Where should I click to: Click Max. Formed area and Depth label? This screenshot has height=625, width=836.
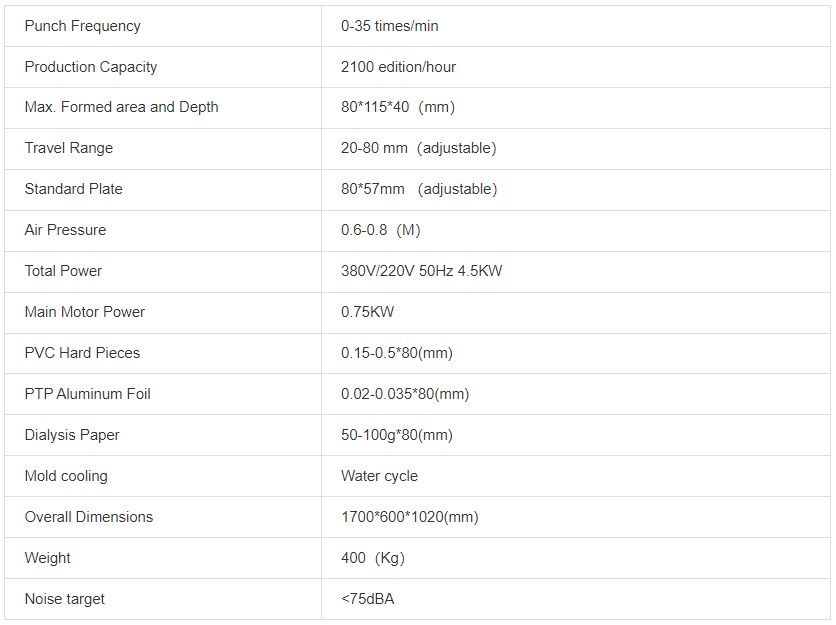121,107
